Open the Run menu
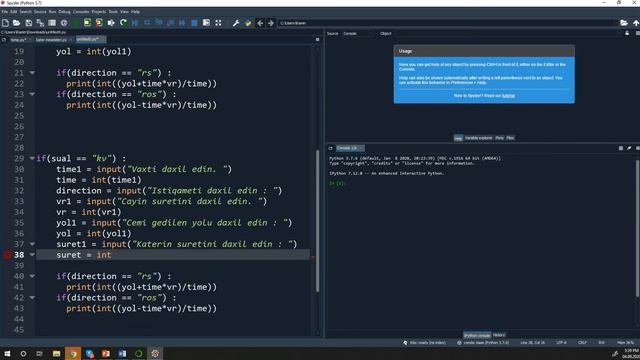The height and width of the screenshot is (360, 640). 52,11
